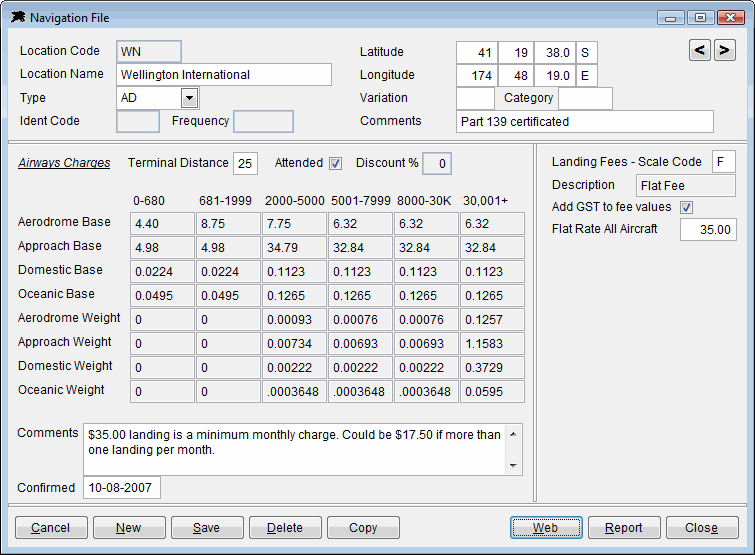This screenshot has width=755, height=555.
Task: Edit the Confirmed date field
Action: [x=122, y=488]
